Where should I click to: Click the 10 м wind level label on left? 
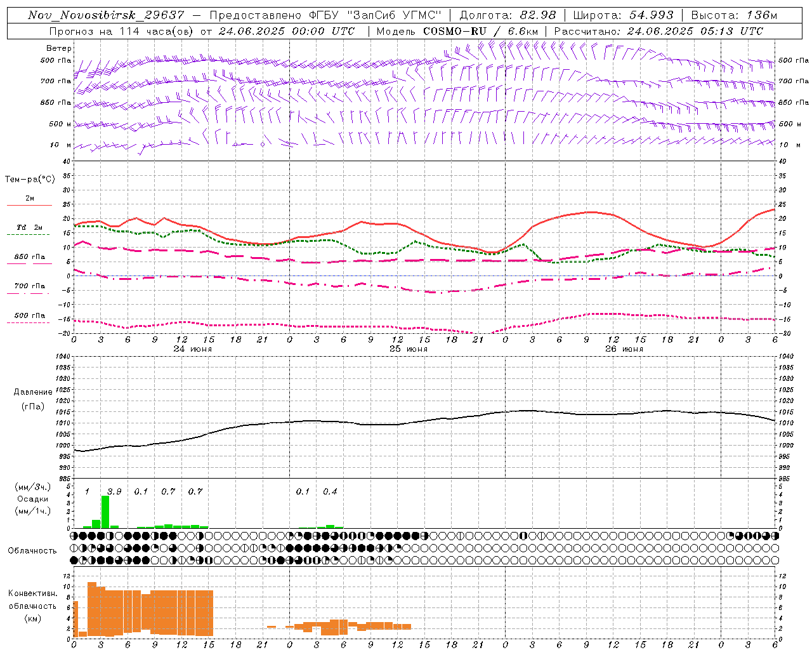(61, 145)
